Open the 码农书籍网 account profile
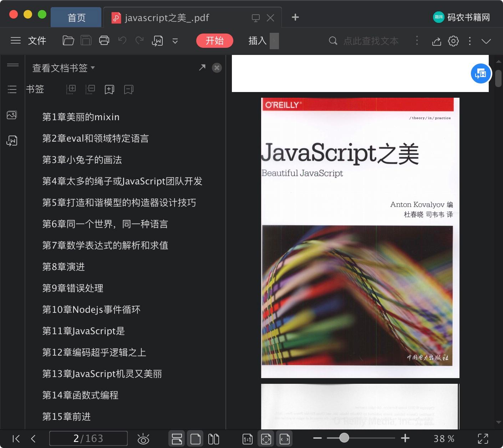 pyautogui.click(x=462, y=17)
